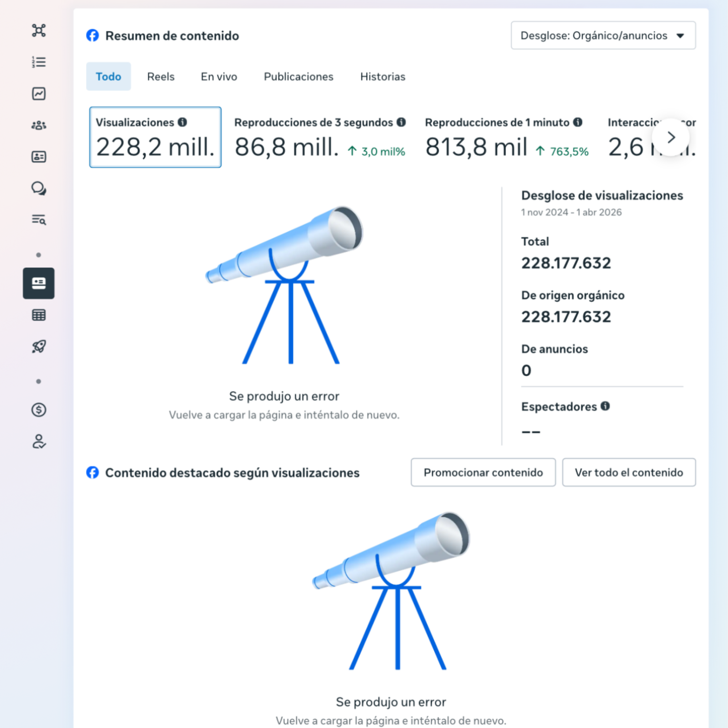Click the info icon for Reproducciones de 3 segundos
Viewport: 728px width, 728px height.
coord(401,122)
